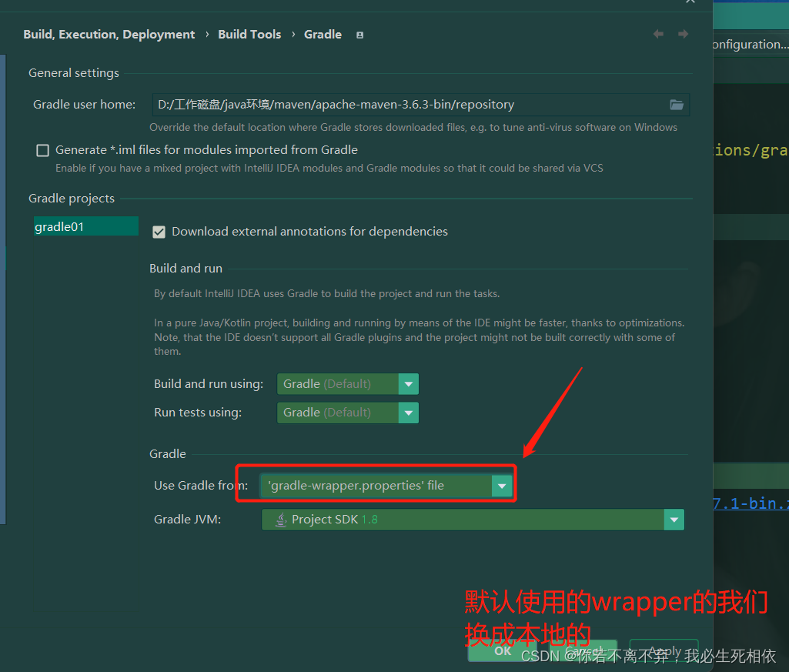Viewport: 789px width, 672px height.
Task: Enable Generate *.iml files checkbox
Action: click(43, 150)
